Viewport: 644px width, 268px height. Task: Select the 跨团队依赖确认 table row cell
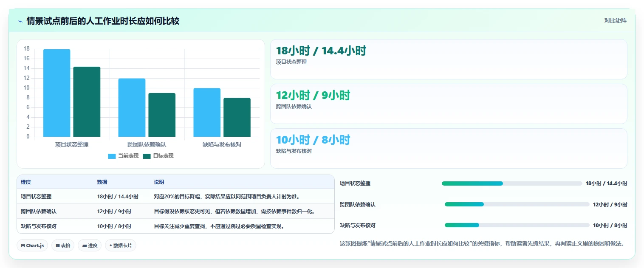[x=39, y=211]
